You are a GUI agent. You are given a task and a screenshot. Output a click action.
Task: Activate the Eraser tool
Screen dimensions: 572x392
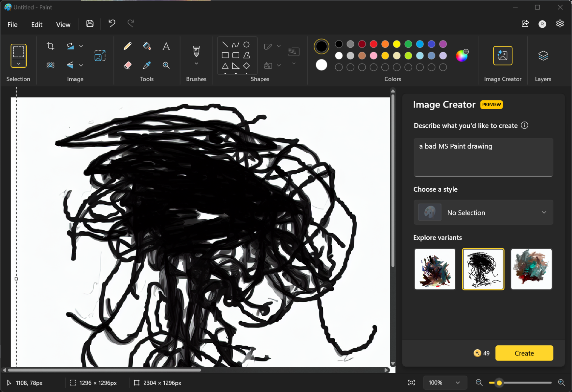(x=128, y=65)
